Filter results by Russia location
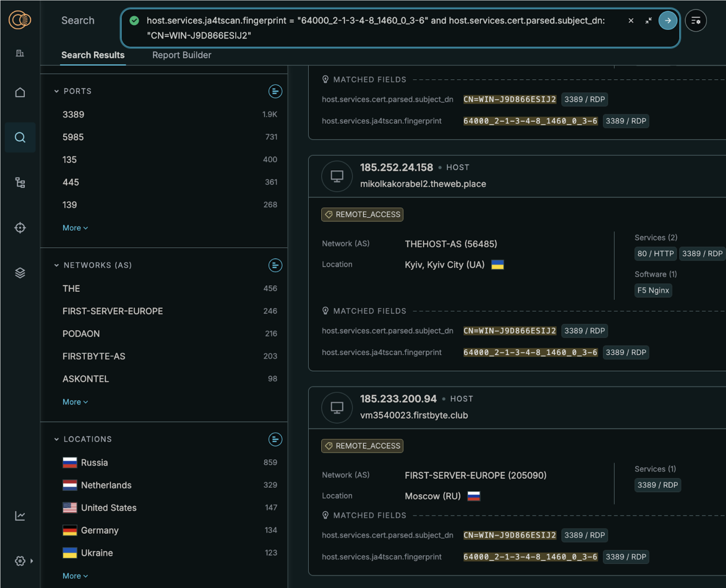Viewport: 726px width, 588px height. [94, 463]
